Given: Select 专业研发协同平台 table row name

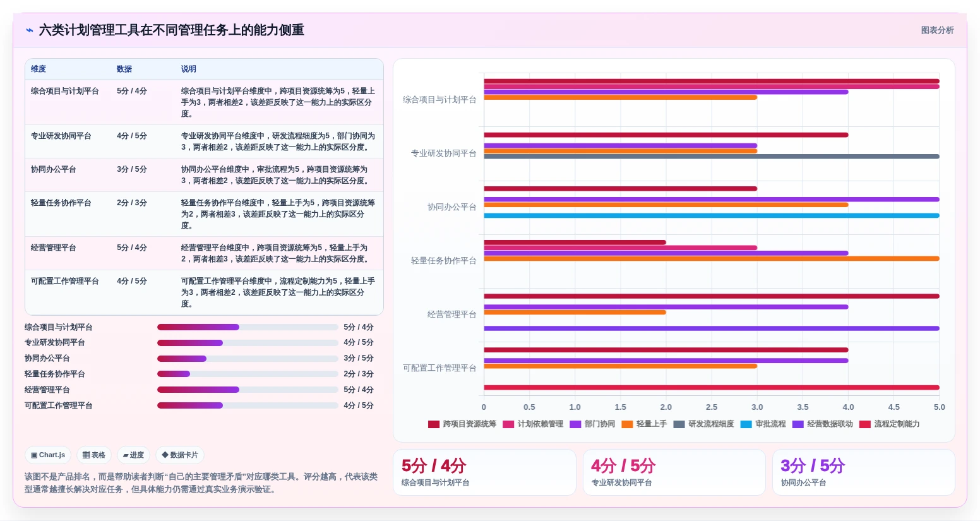Looking at the screenshot, I should 61,136.
